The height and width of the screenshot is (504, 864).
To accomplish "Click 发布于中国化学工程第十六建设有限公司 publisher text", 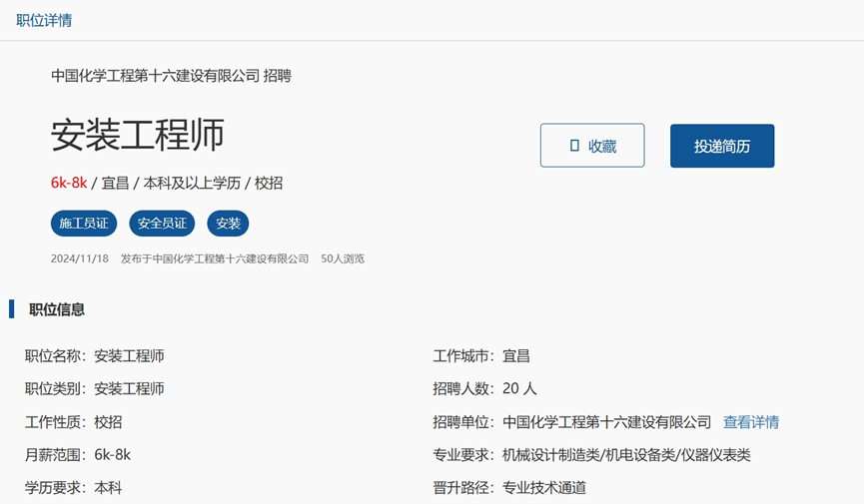I will point(215,258).
